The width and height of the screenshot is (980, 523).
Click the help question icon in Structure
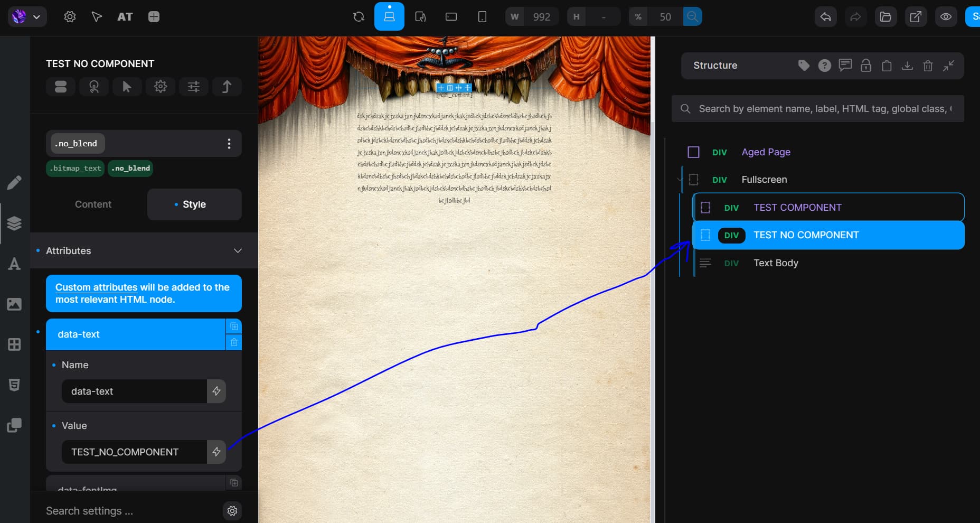point(824,66)
